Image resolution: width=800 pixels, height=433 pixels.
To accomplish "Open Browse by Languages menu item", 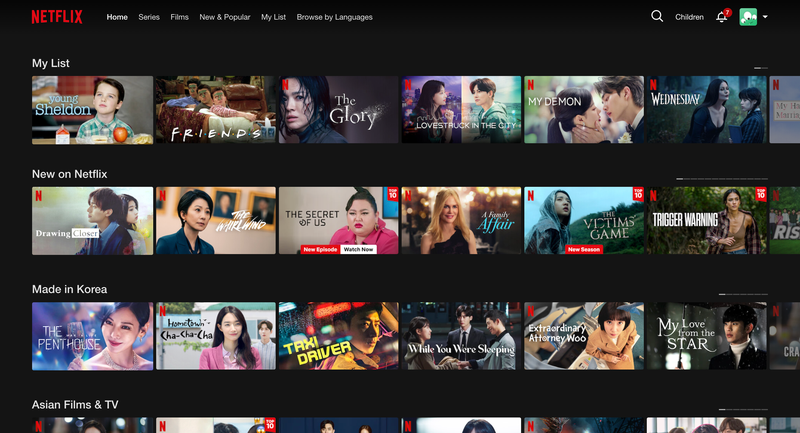I will point(335,17).
